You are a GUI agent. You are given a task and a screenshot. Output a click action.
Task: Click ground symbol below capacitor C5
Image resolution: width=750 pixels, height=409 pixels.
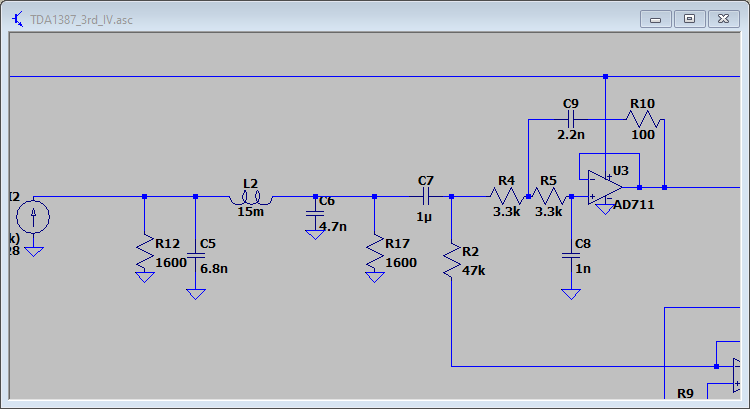point(196,294)
